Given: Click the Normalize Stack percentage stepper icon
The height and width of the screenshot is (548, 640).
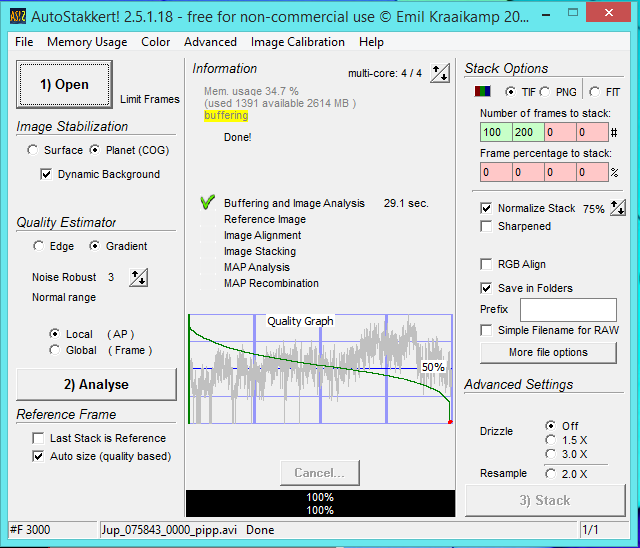Looking at the screenshot, I should [x=618, y=208].
